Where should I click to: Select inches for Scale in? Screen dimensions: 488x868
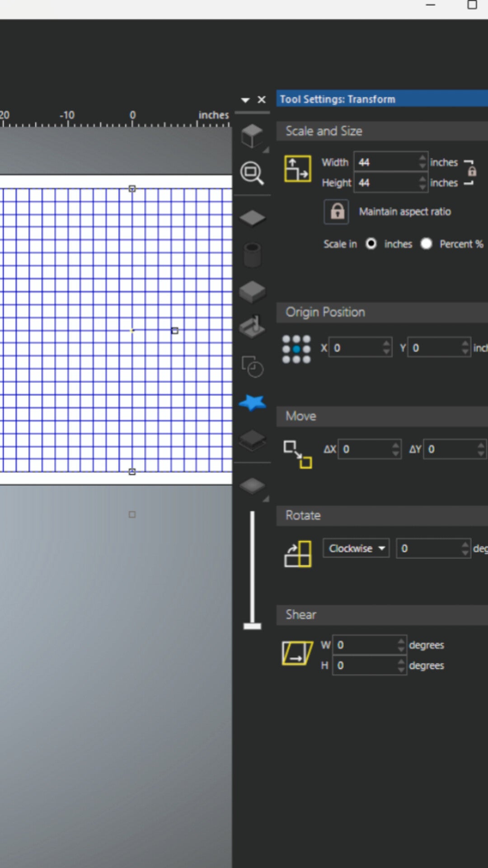click(371, 244)
